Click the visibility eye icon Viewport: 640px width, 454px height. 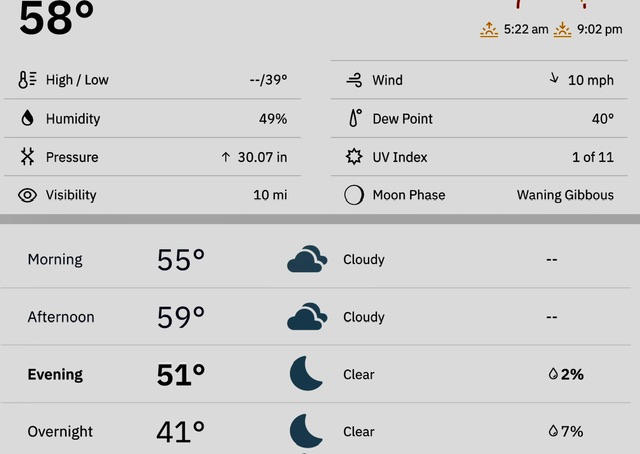pos(27,195)
